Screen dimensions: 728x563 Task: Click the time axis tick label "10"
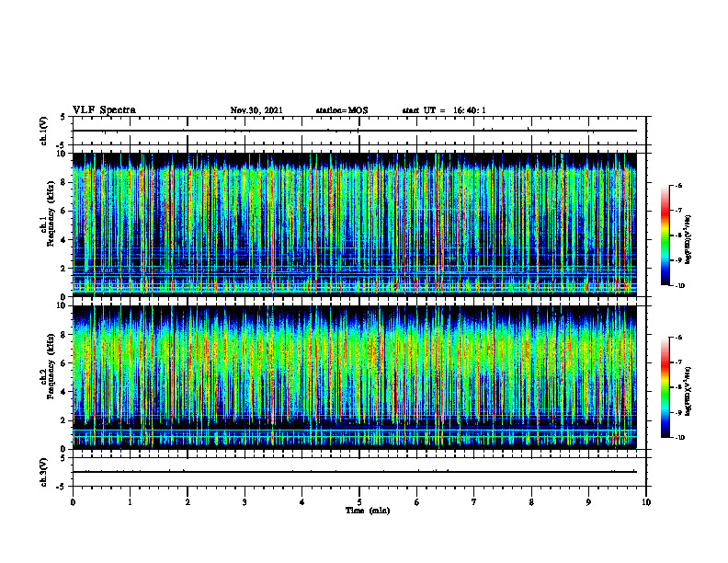pyautogui.click(x=646, y=502)
